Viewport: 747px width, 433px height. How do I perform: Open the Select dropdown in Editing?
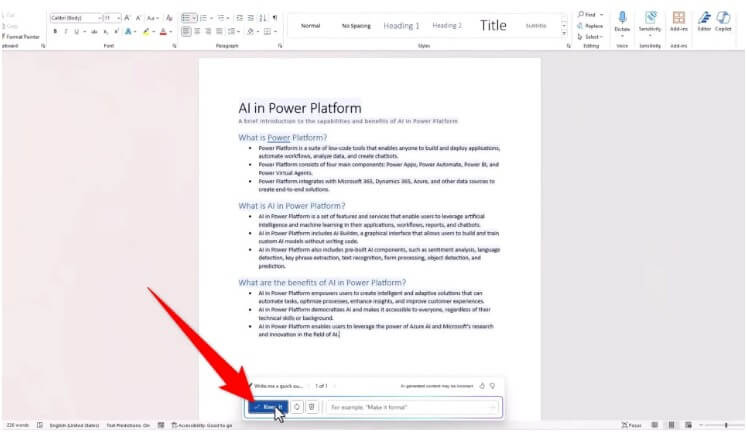coord(590,37)
